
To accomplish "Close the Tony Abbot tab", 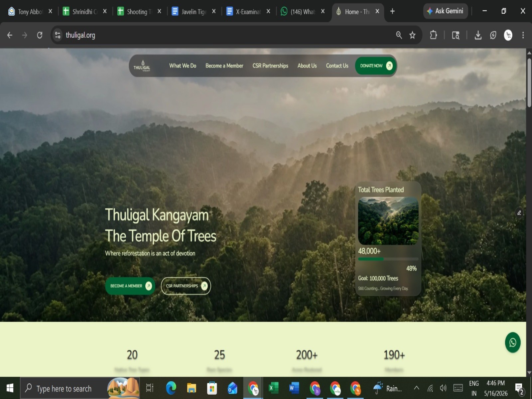I will 50,11.
